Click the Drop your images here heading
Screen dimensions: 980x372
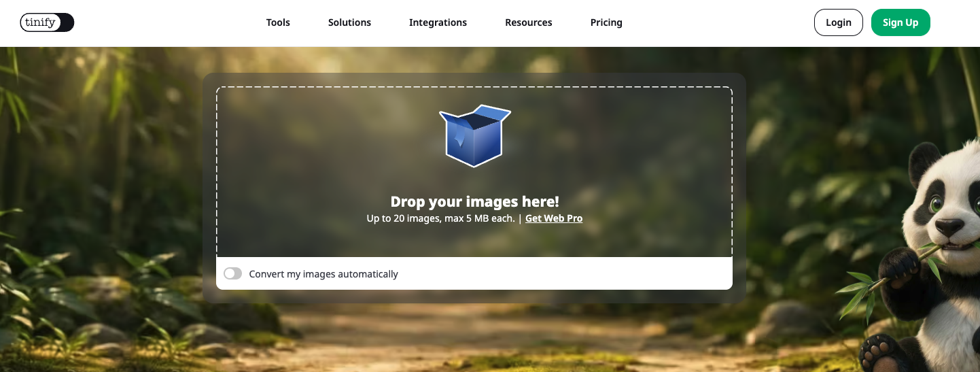[x=474, y=201]
